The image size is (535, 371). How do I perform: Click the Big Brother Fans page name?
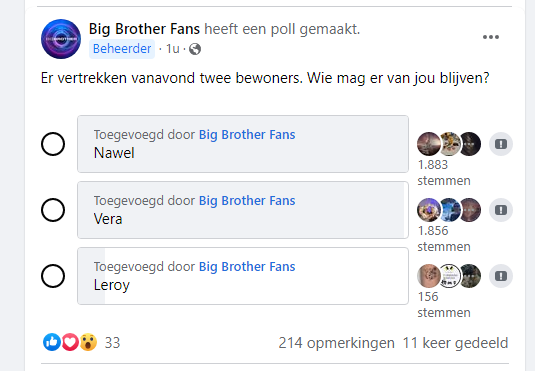(x=144, y=29)
